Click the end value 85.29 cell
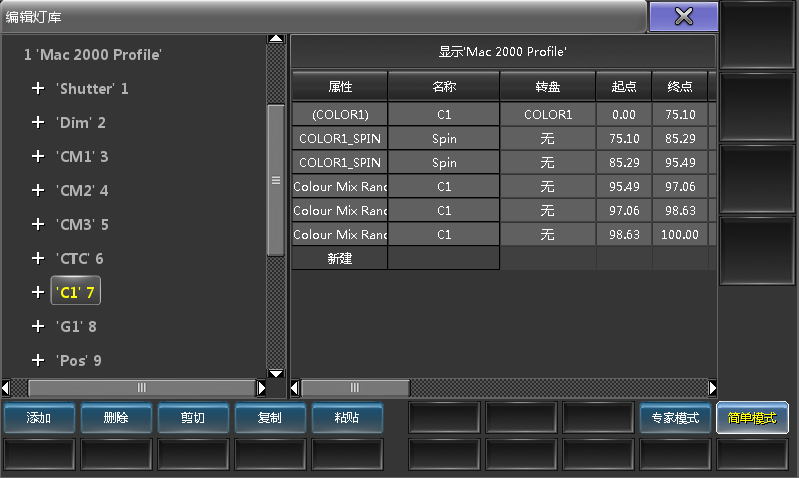Viewport: 799px width, 478px height. coord(680,138)
